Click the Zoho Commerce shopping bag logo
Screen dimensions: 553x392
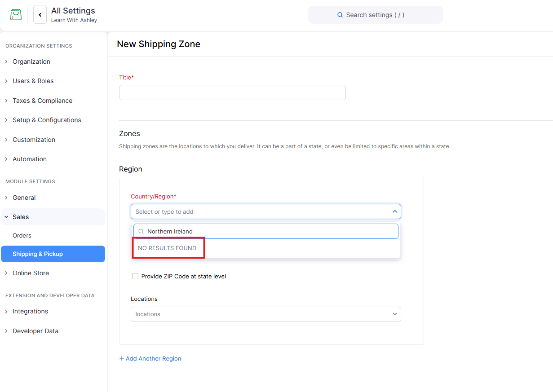coord(16,15)
